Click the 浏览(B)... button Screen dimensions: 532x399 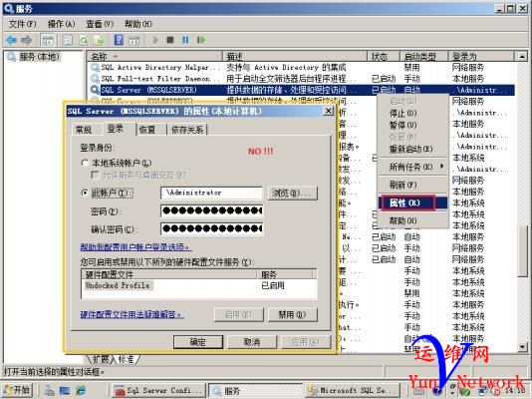[x=293, y=193]
